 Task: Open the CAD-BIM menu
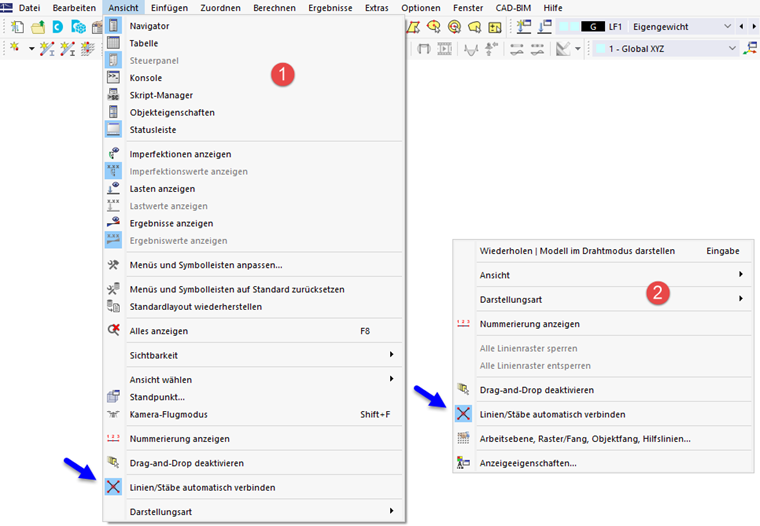click(513, 8)
